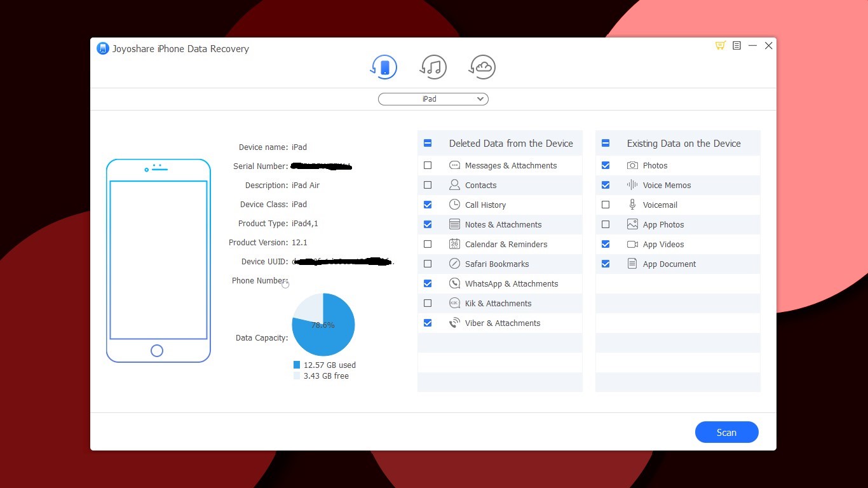This screenshot has width=868, height=488.
Task: Click the Scan button
Action: [726, 432]
